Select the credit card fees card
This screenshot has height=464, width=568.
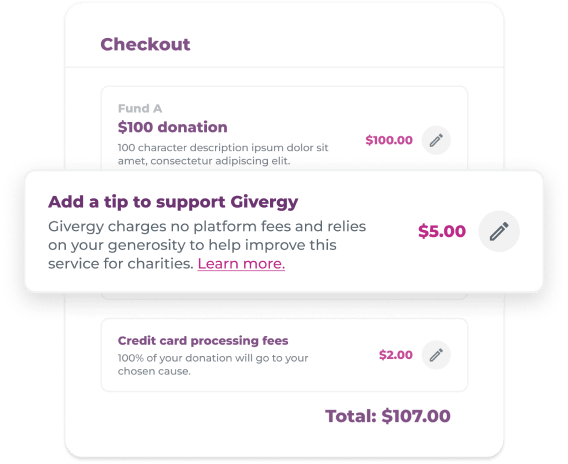coord(284,355)
